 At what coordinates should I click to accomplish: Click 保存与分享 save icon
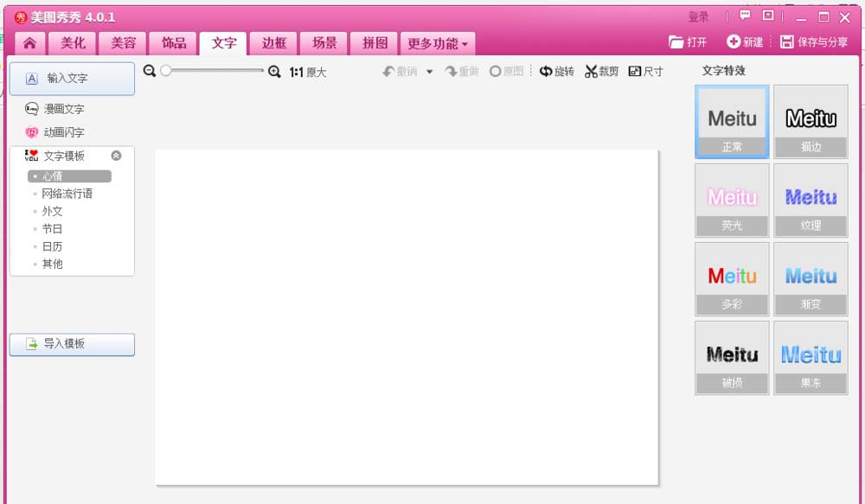click(786, 41)
